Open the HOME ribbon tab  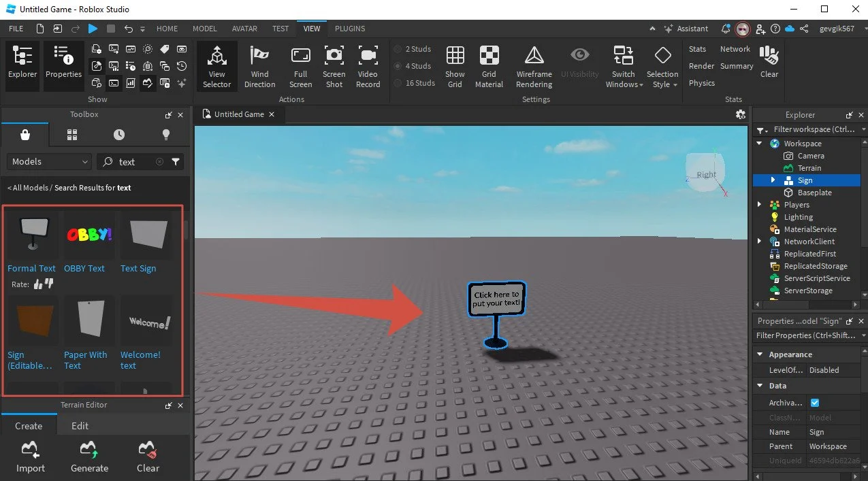click(x=167, y=29)
